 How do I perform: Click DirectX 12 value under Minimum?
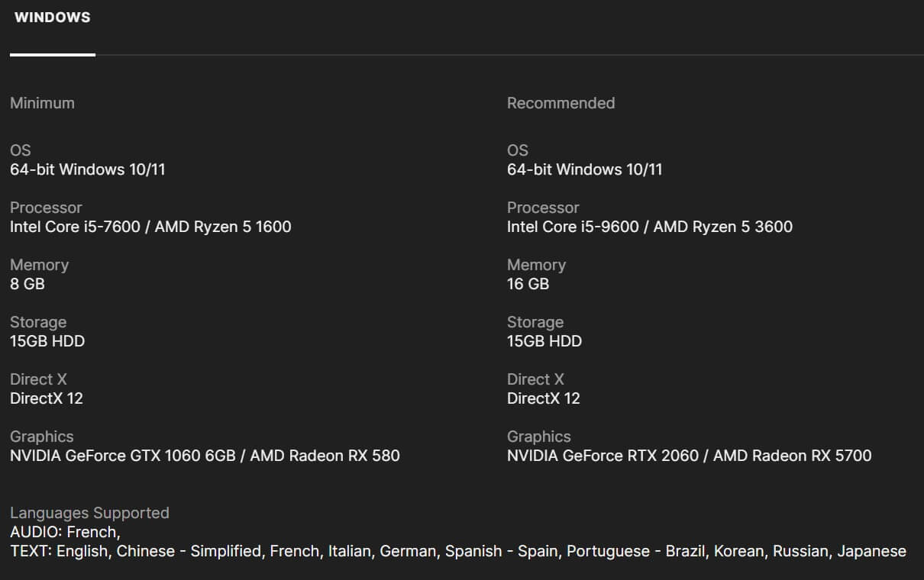(x=47, y=398)
